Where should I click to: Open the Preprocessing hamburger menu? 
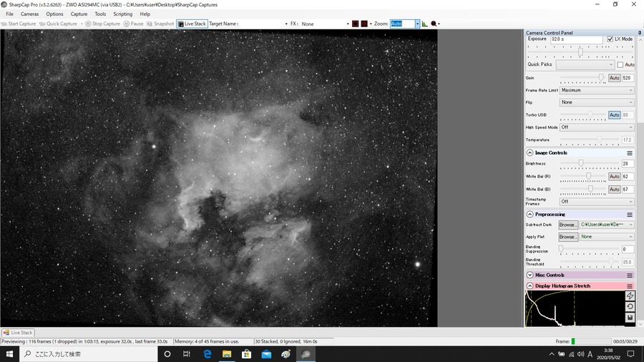tap(629, 215)
